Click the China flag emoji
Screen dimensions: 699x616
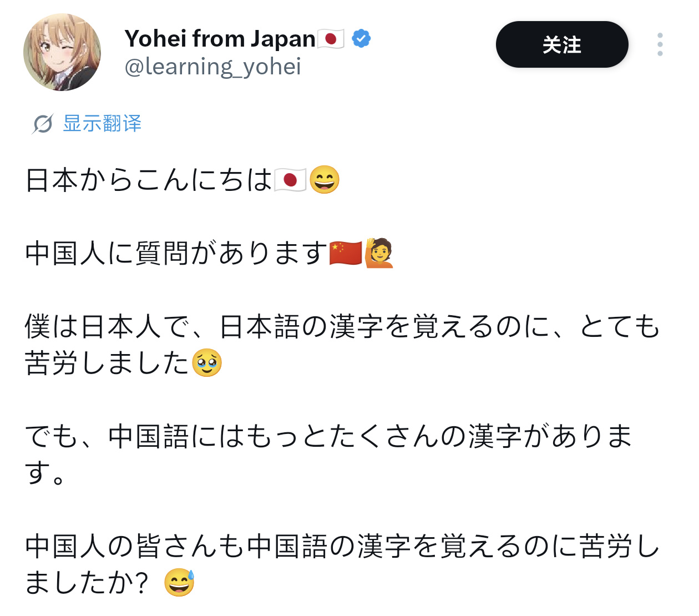345,253
